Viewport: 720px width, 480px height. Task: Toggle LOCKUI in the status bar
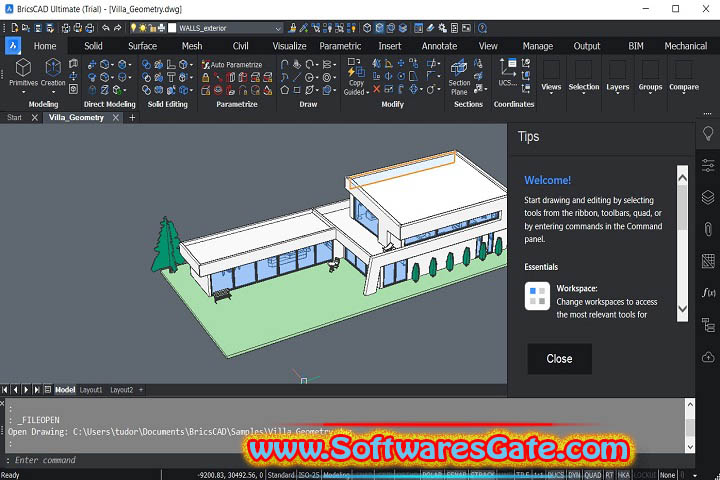click(645, 475)
